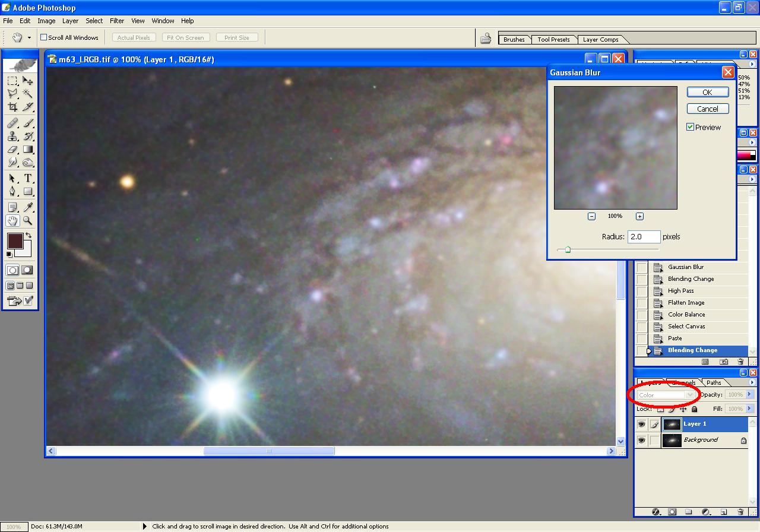Confirm Gaussian Blur with OK
Screen dimensions: 760x532
707,92
